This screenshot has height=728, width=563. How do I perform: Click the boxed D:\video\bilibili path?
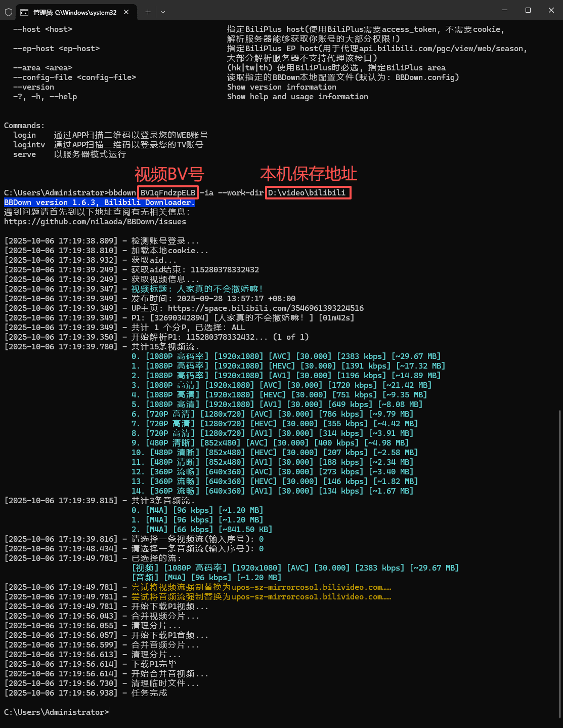point(307,193)
